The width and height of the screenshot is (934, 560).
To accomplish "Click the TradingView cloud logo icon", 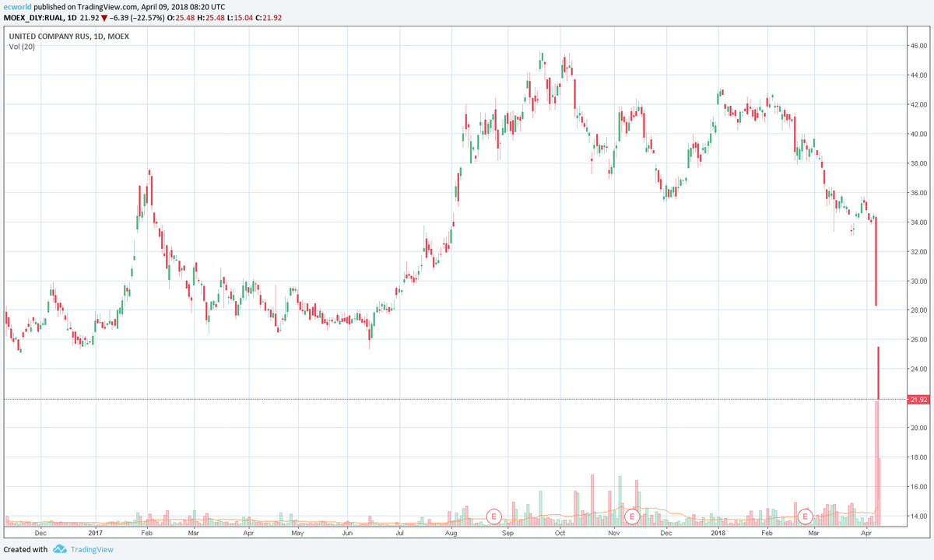I will pyautogui.click(x=60, y=550).
